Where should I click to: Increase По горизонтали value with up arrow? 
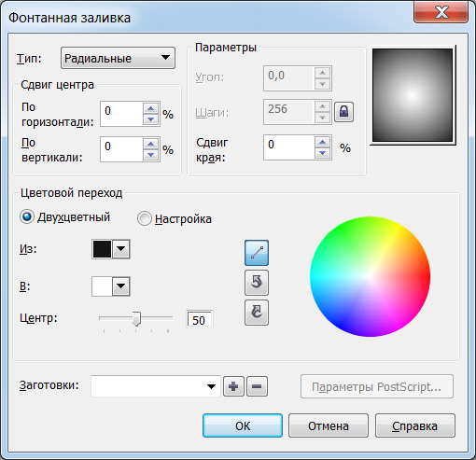click(x=151, y=108)
